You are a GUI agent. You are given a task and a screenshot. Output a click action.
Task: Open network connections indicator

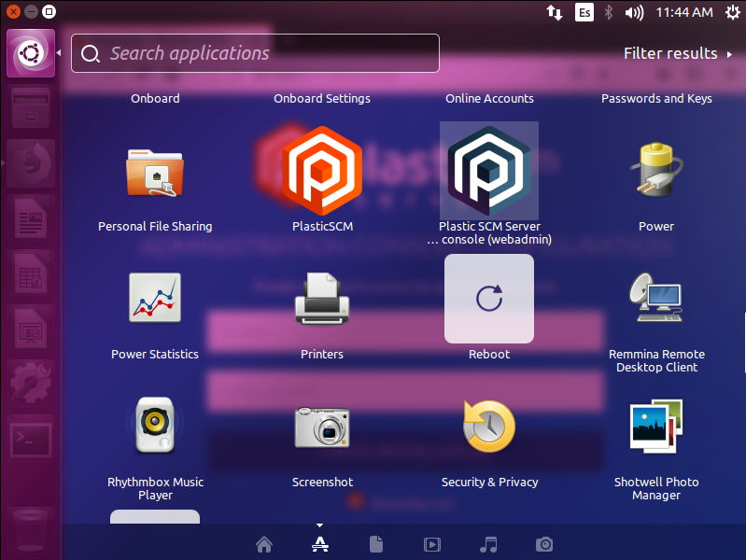pos(555,12)
